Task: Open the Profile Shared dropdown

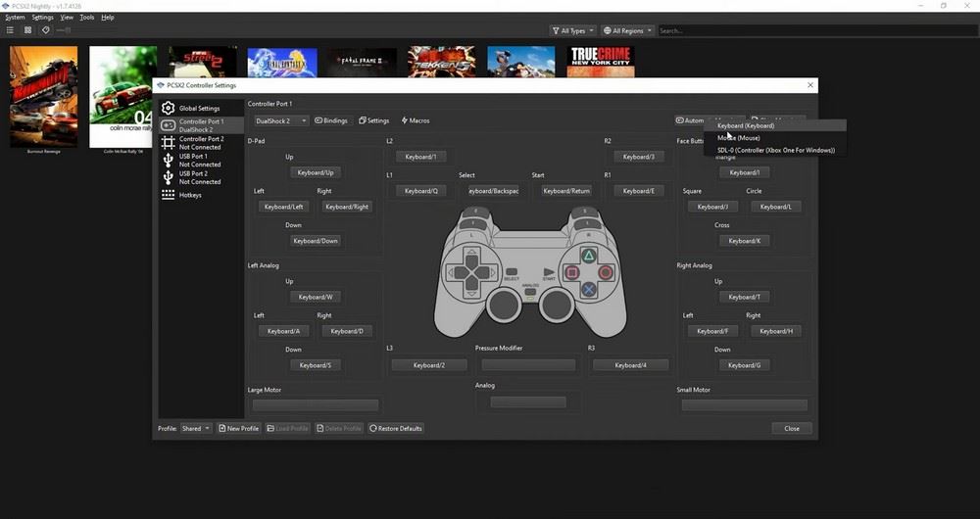Action: (196, 429)
